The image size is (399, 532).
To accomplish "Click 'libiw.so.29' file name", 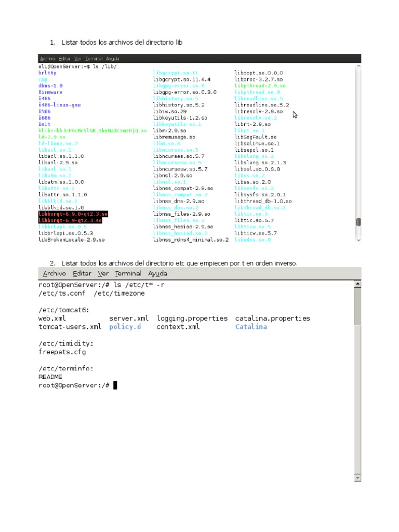I will pyautogui.click(x=170, y=111).
